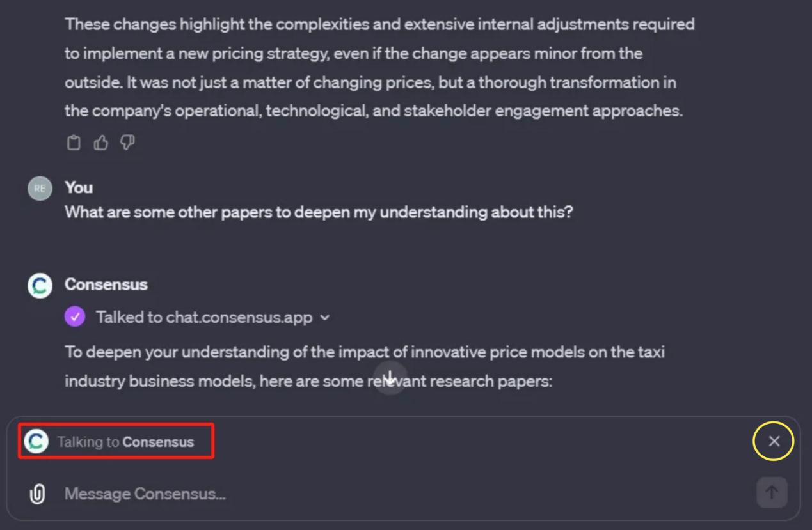Screen dimensions: 812x530
Task: Click the RE user avatar
Action: click(x=40, y=189)
